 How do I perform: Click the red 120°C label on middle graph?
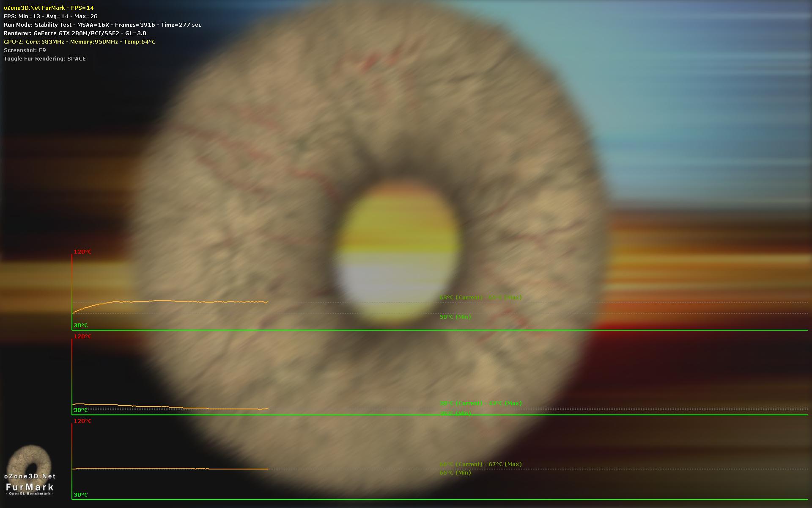click(82, 336)
